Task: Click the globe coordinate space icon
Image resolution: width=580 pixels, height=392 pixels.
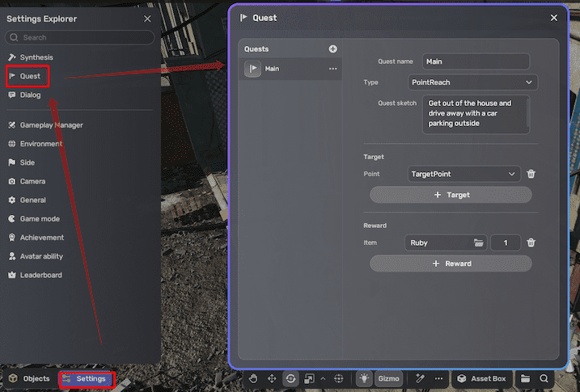Action: [338, 378]
